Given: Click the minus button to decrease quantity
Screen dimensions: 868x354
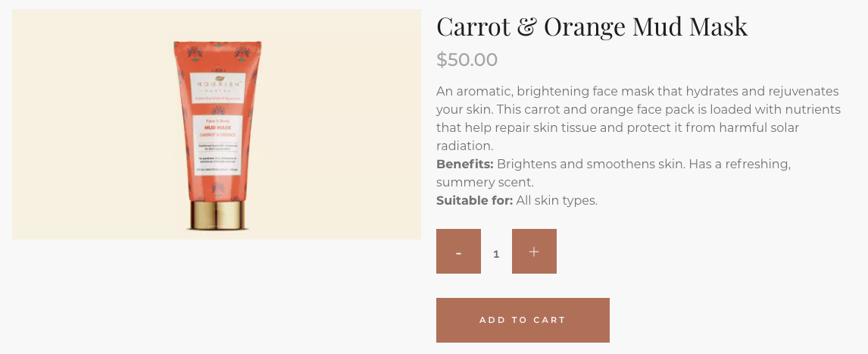Looking at the screenshot, I should pos(458,252).
